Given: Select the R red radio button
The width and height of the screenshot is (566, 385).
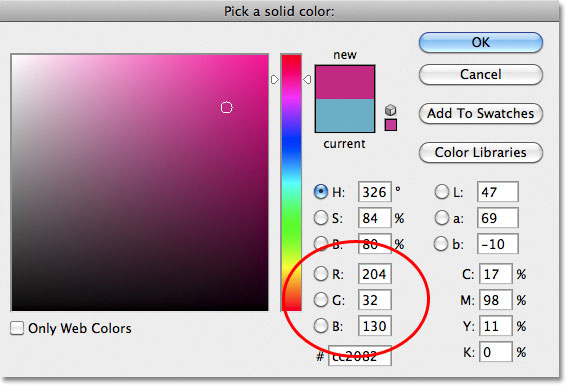Looking at the screenshot, I should (321, 274).
